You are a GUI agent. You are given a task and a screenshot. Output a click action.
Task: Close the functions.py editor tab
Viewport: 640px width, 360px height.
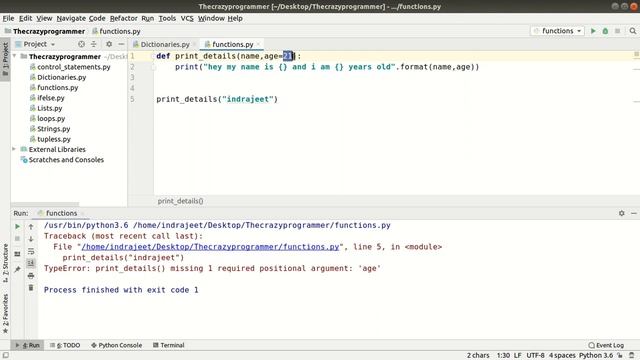point(258,44)
